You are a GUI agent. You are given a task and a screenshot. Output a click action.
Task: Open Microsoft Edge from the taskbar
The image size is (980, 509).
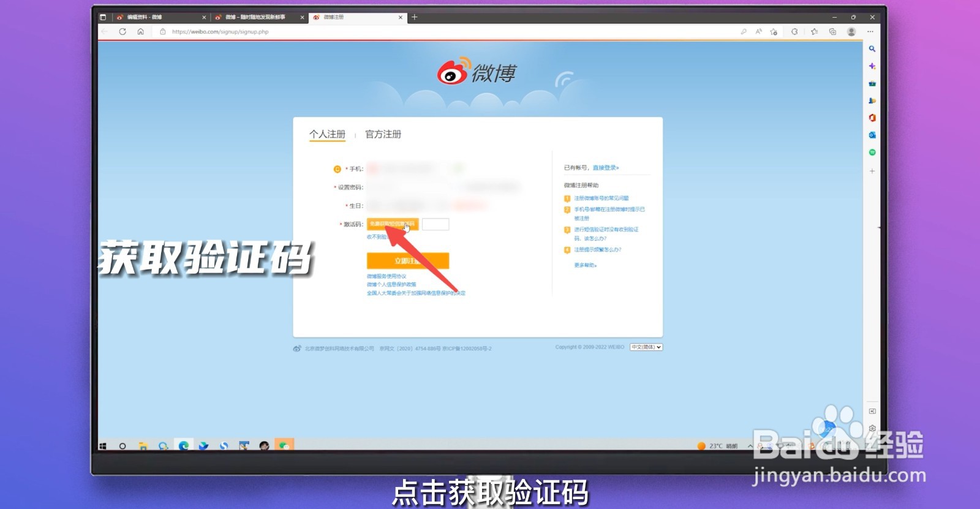click(x=183, y=445)
